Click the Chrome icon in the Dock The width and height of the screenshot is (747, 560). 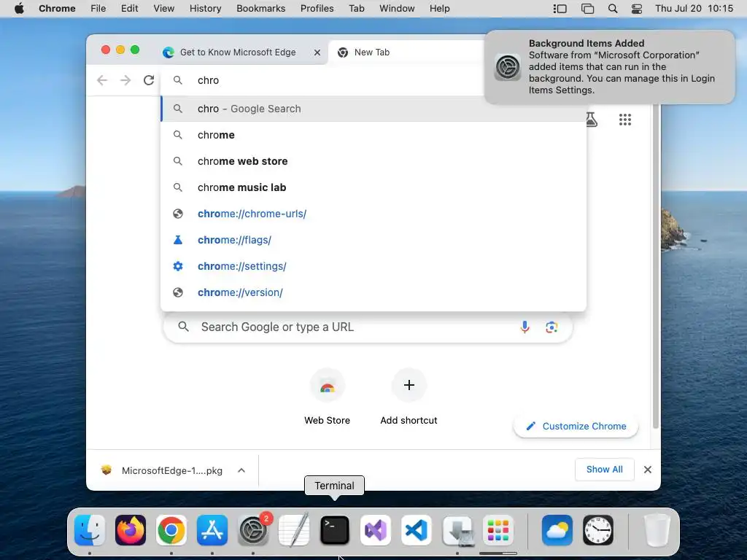(x=171, y=530)
